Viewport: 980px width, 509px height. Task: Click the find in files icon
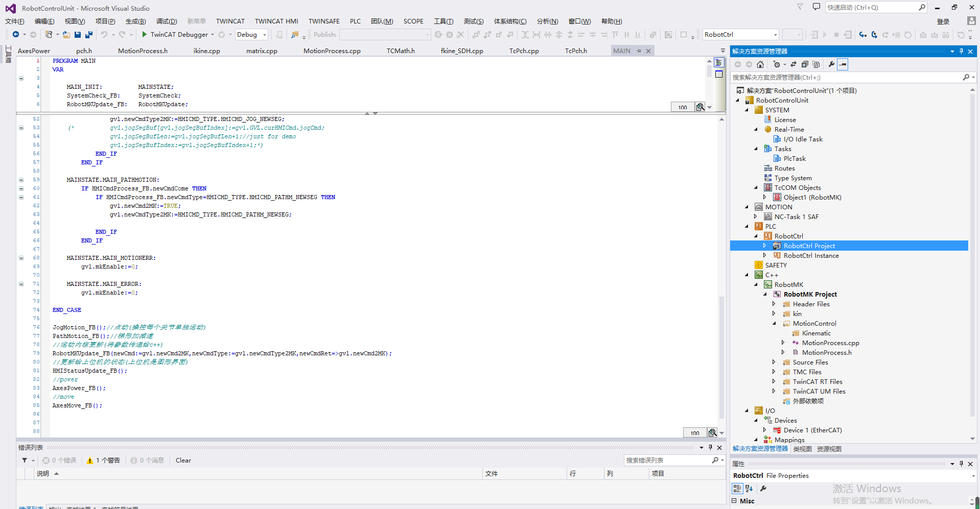(295, 35)
